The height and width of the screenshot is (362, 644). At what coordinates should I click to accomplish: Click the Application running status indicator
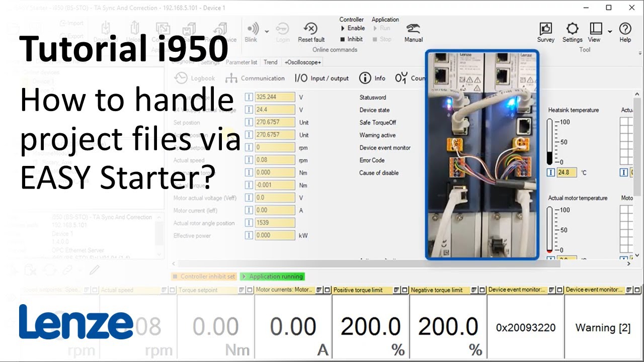click(272, 277)
